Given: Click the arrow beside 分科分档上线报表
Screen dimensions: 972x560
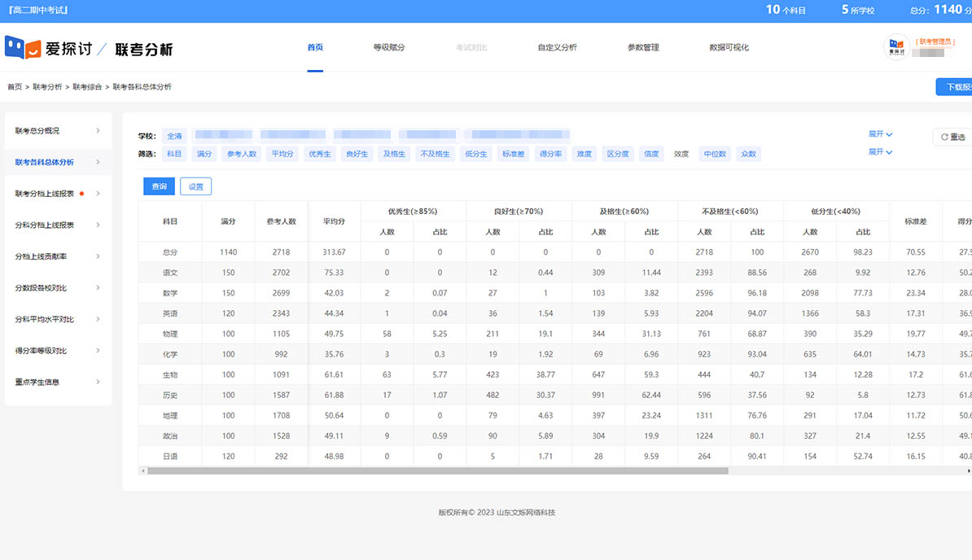Looking at the screenshot, I should pyautogui.click(x=98, y=225).
